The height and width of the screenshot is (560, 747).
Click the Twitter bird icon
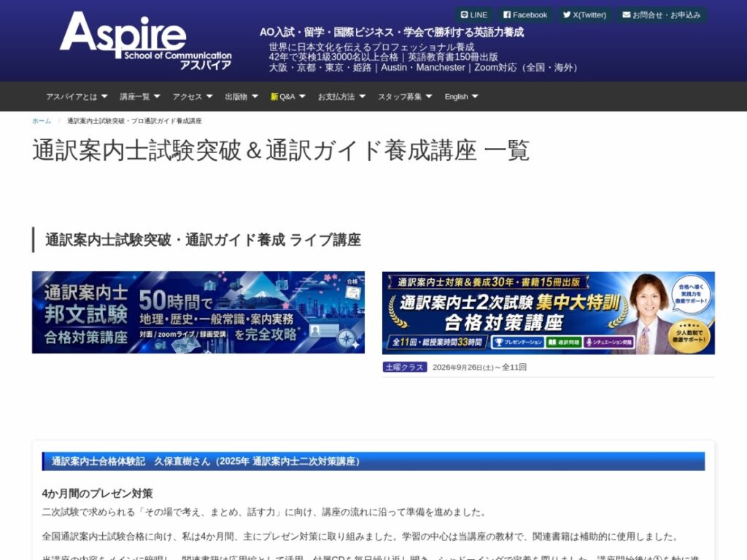566,15
